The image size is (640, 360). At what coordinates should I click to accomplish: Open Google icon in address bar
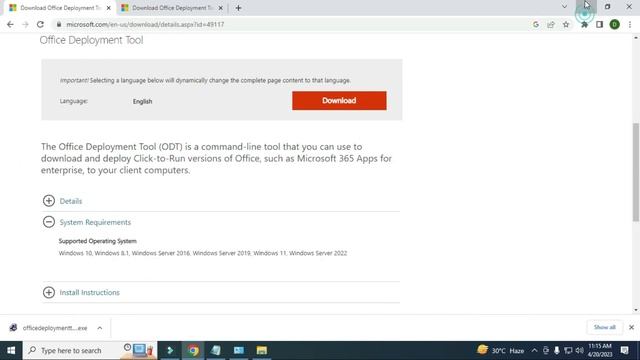536,24
